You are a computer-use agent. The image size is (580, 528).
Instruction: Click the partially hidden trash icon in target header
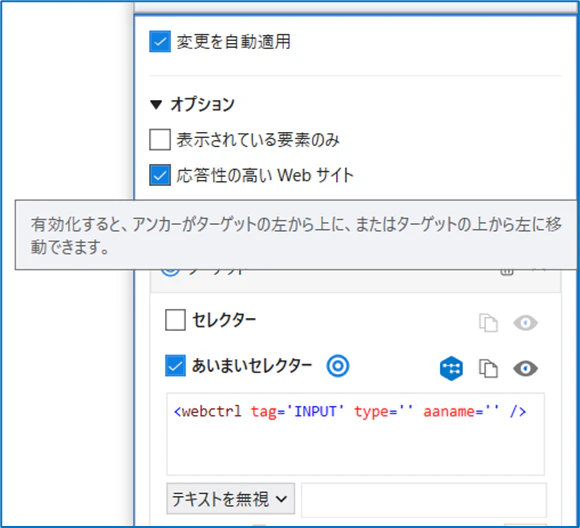pyautogui.click(x=507, y=273)
